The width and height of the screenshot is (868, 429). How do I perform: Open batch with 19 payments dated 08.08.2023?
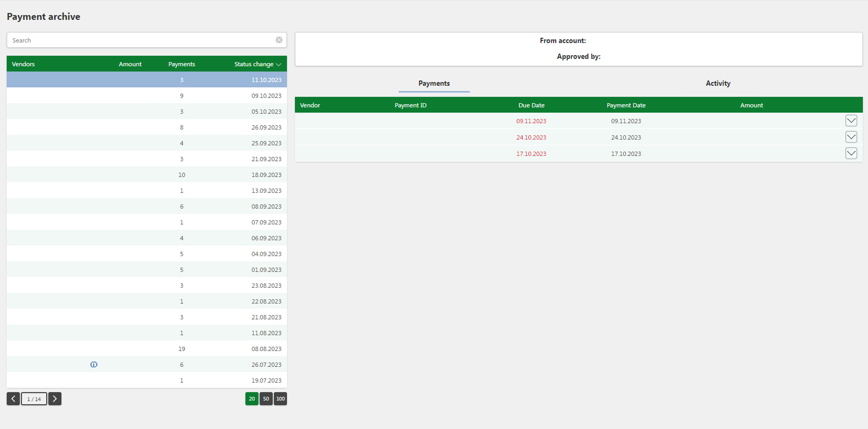point(147,348)
